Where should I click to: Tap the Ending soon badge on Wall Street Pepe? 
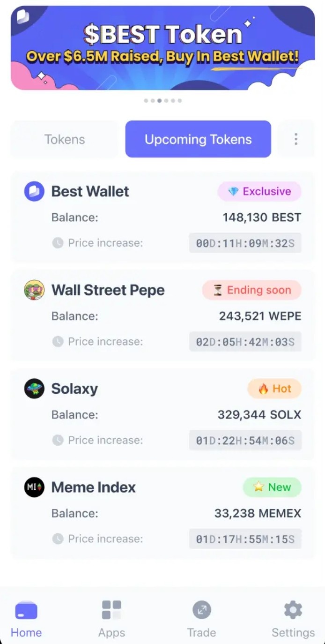(x=251, y=290)
